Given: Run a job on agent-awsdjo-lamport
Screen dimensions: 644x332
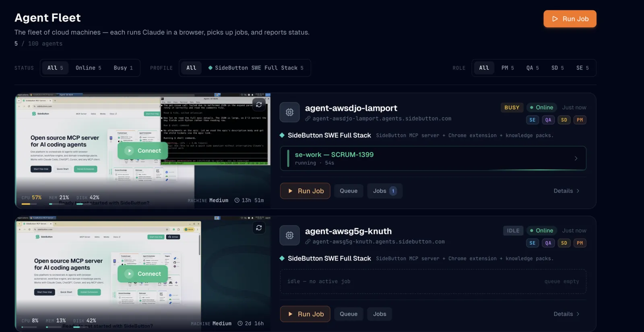Looking at the screenshot, I should click(305, 191).
